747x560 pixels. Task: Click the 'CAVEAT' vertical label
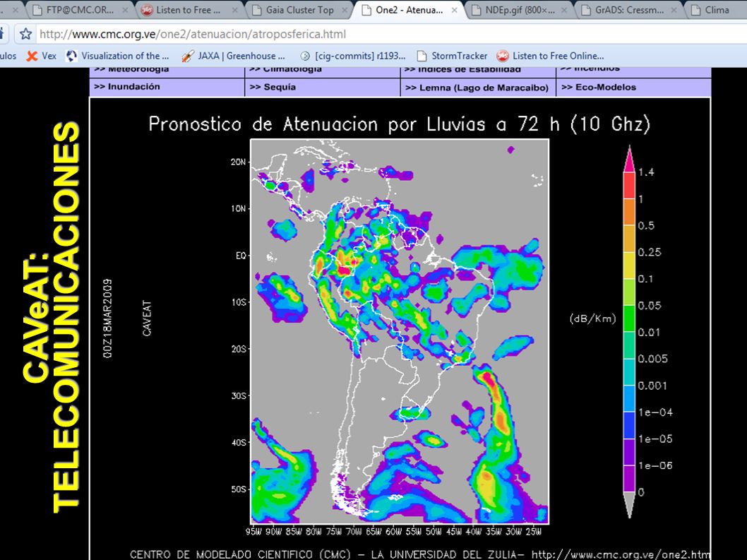coord(147,318)
